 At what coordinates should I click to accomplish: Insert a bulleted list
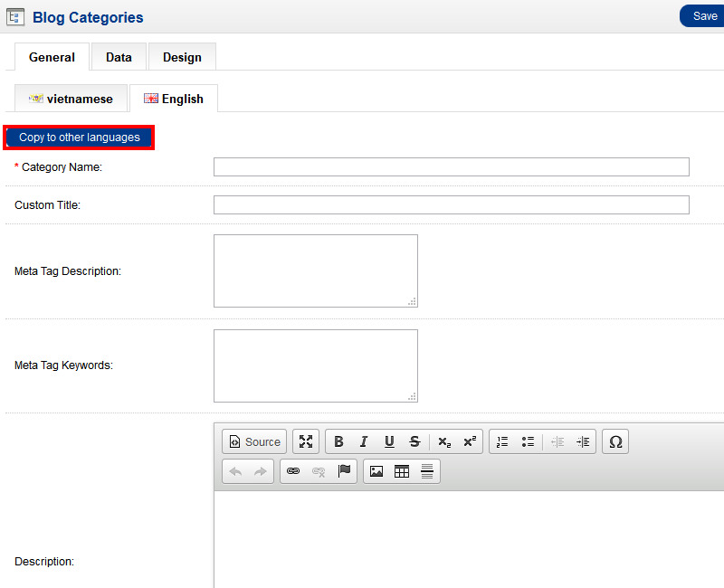click(x=528, y=441)
